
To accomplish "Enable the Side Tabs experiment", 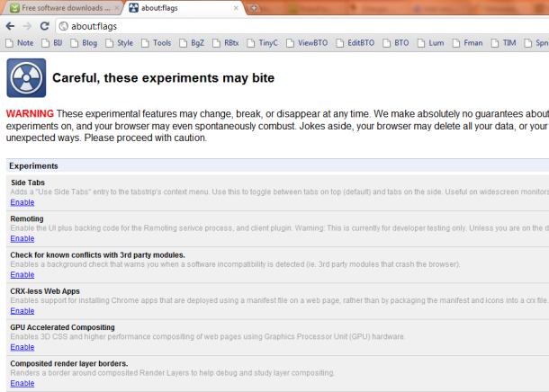I will [22, 202].
